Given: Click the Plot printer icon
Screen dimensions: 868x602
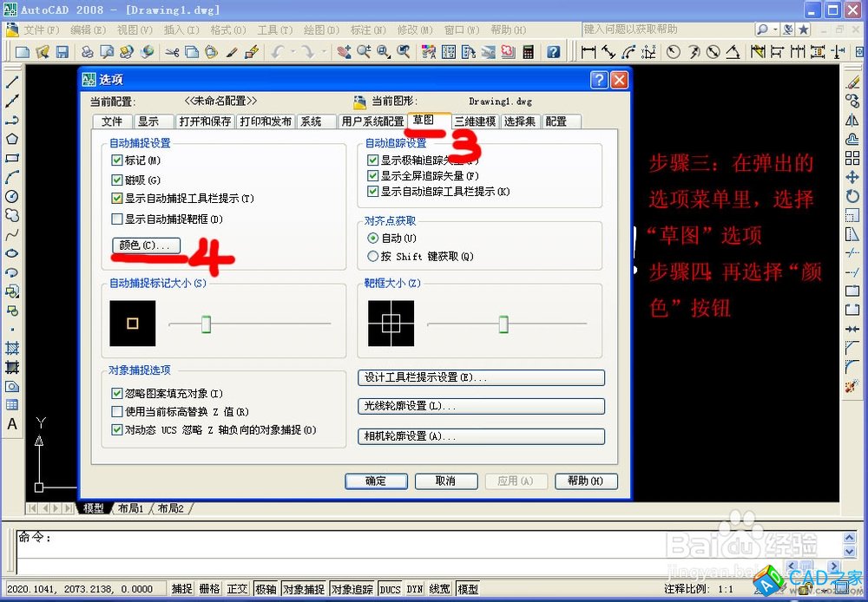Looking at the screenshot, I should point(87,53).
